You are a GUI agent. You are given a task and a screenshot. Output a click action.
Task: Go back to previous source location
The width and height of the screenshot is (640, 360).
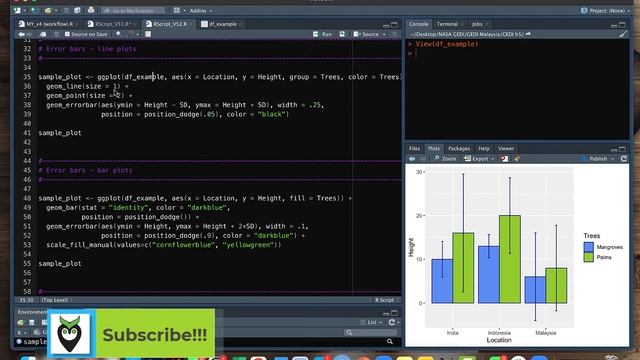coord(22,34)
